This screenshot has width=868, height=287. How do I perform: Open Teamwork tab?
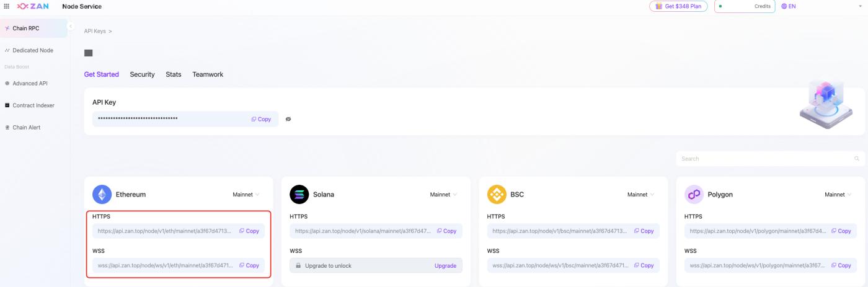click(x=208, y=74)
